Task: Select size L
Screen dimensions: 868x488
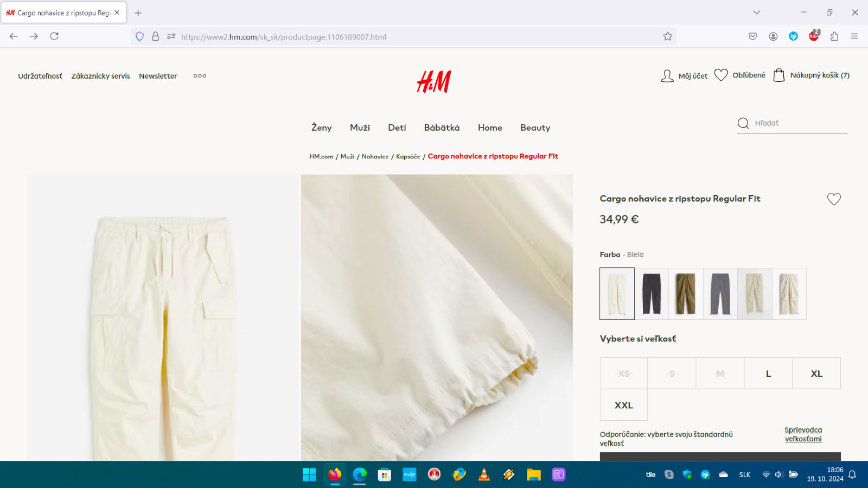Action: click(768, 374)
